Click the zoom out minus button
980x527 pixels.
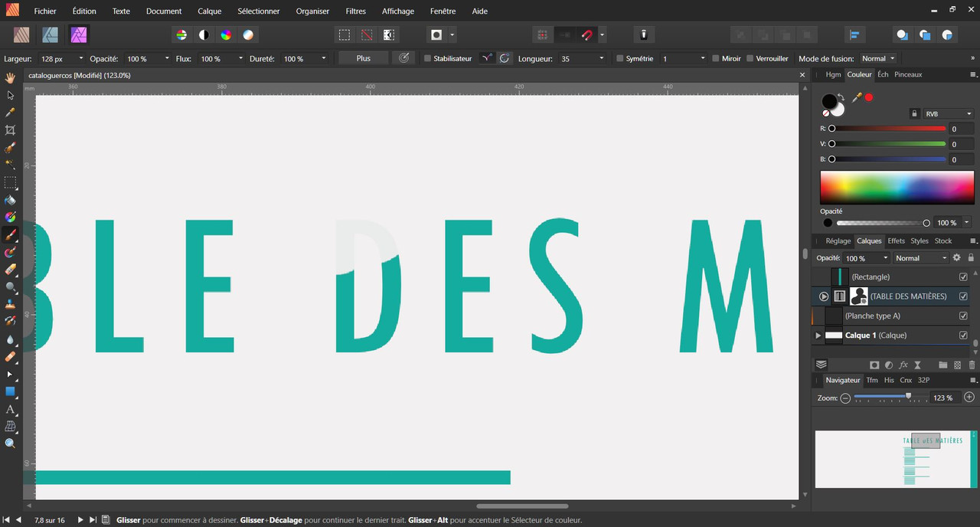point(845,398)
